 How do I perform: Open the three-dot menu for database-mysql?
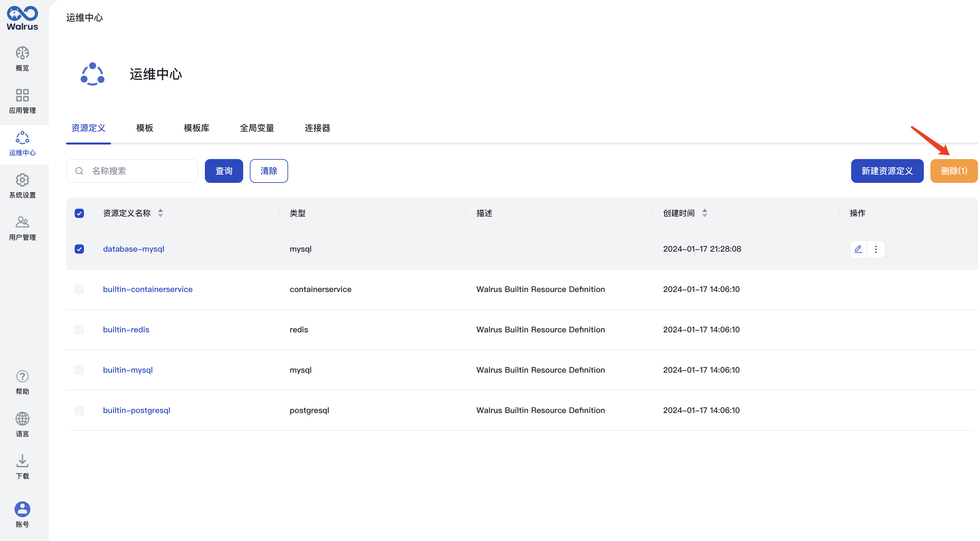[876, 249]
